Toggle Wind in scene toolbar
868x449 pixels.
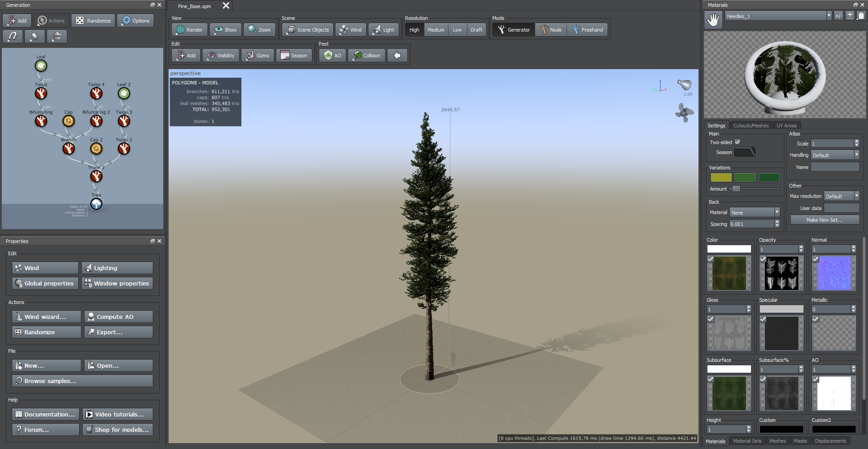[350, 30]
